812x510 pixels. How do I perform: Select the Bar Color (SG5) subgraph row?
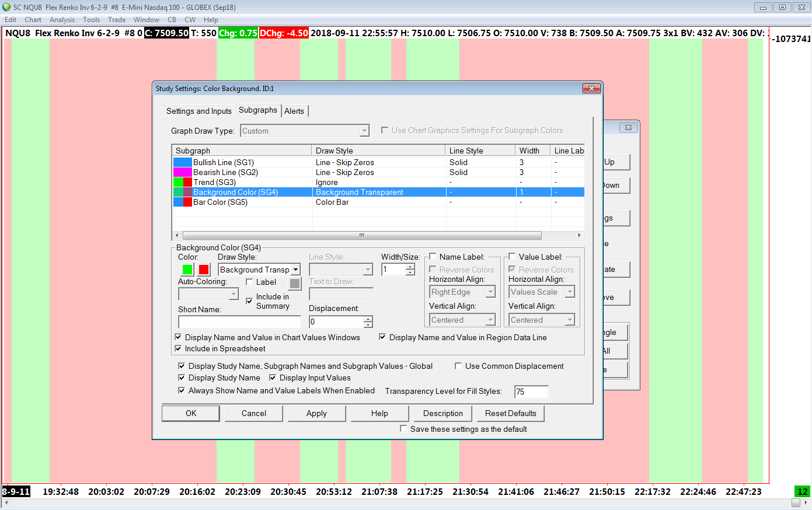click(378, 202)
